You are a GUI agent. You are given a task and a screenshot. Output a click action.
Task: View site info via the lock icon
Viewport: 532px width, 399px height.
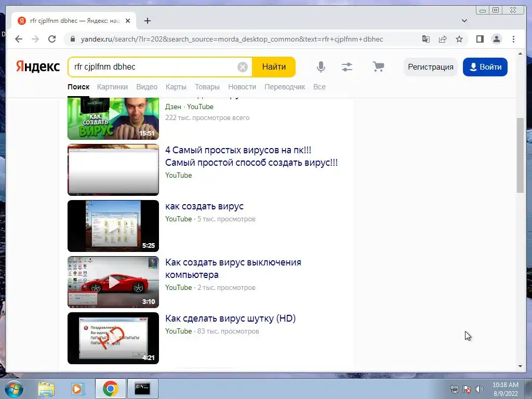pos(72,39)
